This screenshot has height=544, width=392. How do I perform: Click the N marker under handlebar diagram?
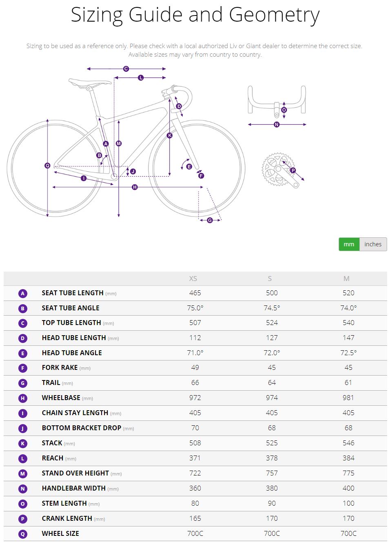(277, 124)
